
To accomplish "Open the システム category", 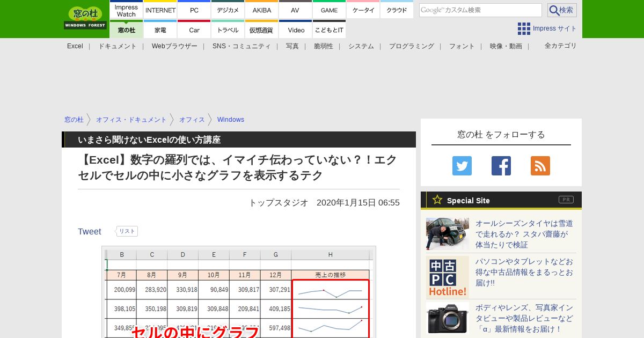I will [361, 46].
